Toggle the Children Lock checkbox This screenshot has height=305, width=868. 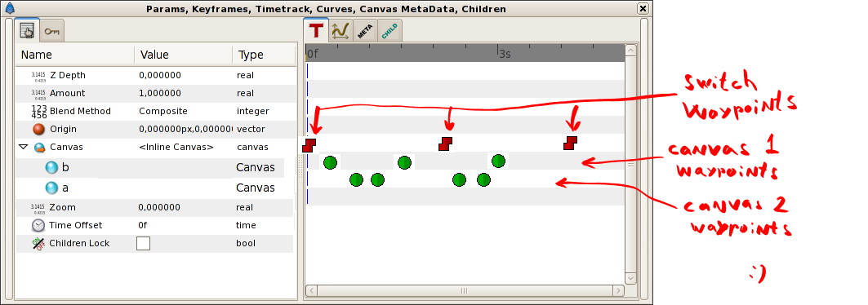coord(144,243)
